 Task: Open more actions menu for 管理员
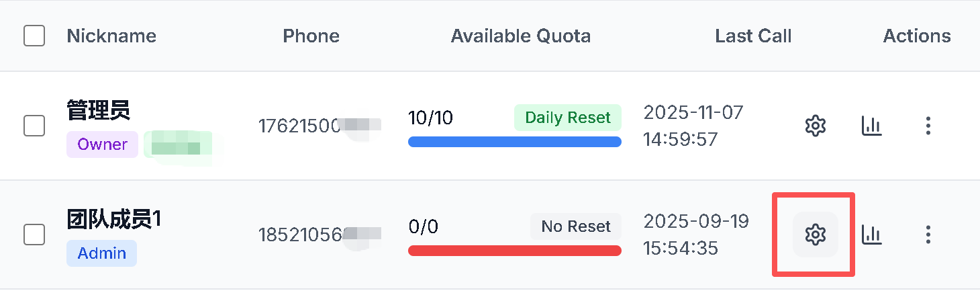[928, 126]
